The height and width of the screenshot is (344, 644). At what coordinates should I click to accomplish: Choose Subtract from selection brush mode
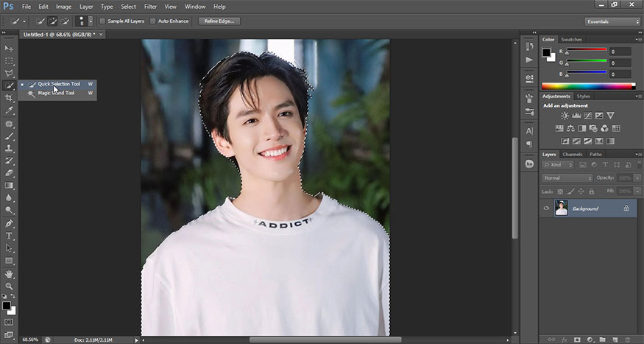tap(66, 21)
